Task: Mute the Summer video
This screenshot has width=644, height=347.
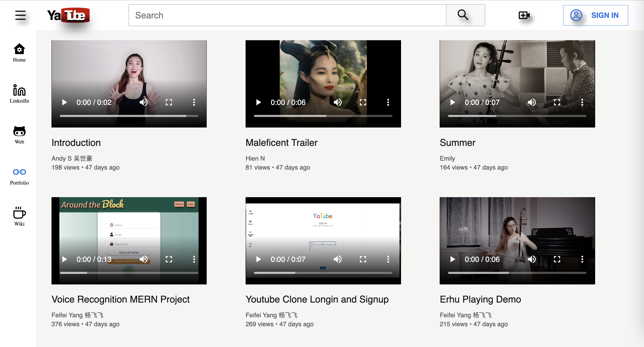Action: (532, 102)
